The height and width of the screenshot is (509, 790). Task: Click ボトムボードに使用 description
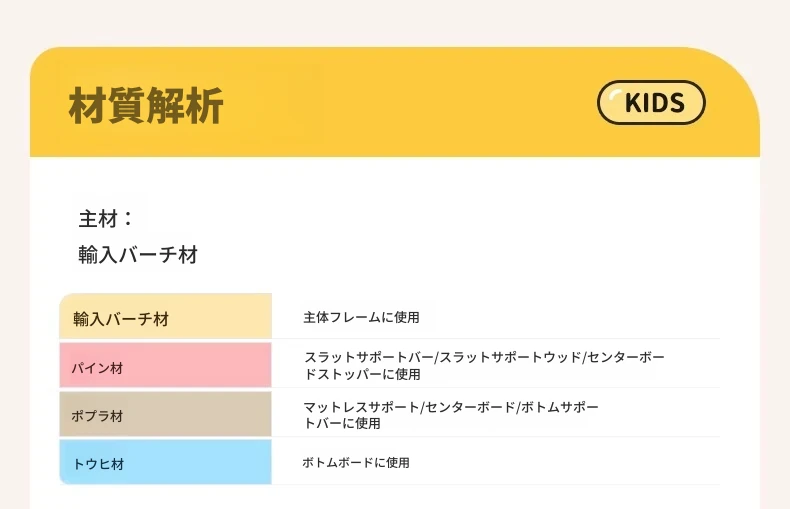tap(356, 463)
